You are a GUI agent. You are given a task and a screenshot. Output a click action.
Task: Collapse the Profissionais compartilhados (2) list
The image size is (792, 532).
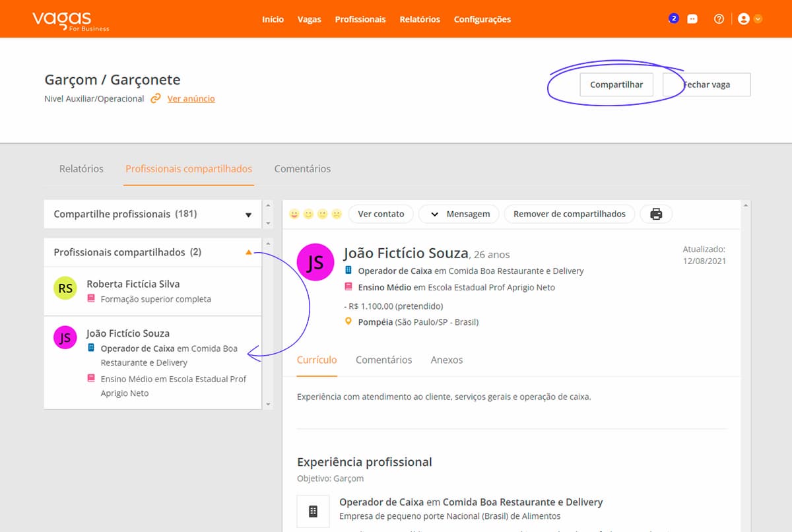coord(248,252)
